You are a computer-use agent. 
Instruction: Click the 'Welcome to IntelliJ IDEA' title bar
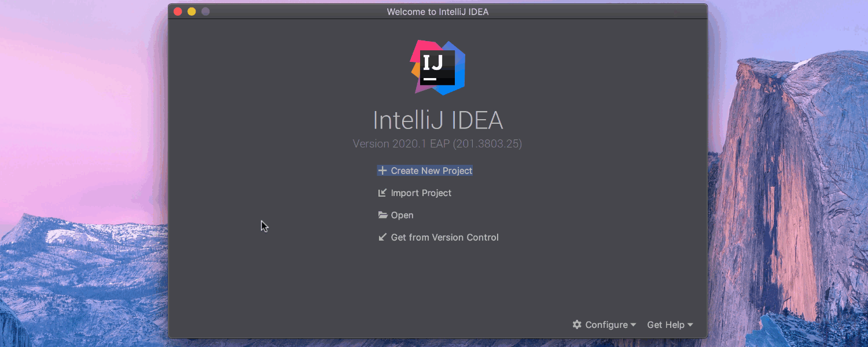pyautogui.click(x=437, y=12)
